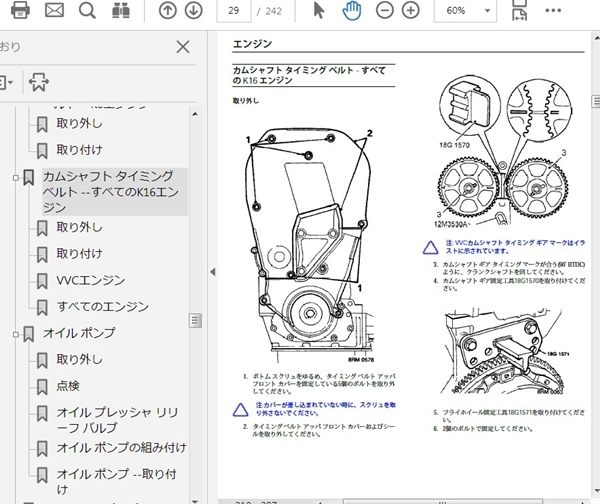Click the document vertical scrollbar thumb
600x504 pixels.
596,101
